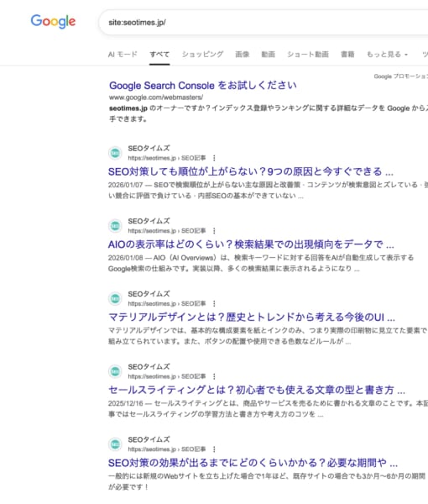The height and width of the screenshot is (504, 428).
Task: Open three-dot menu for SEO対策の効果 result
Action: [214, 449]
